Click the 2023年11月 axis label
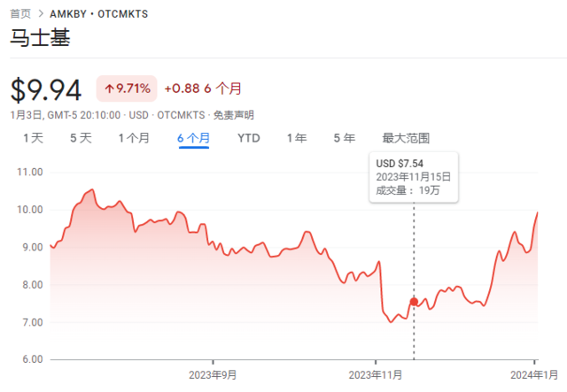 376,375
